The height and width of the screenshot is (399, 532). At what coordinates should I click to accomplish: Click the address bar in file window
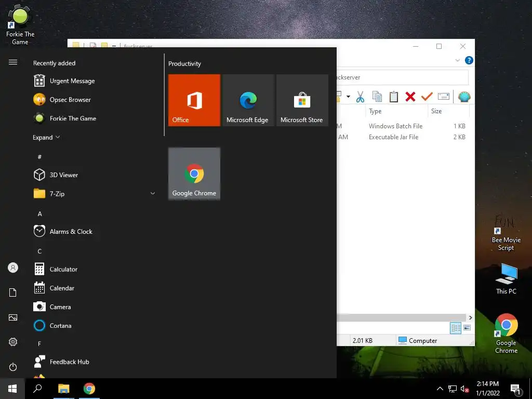(x=403, y=77)
